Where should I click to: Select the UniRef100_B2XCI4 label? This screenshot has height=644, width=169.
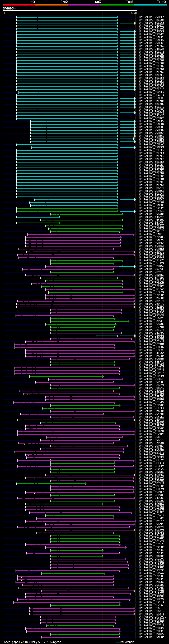coord(152,602)
